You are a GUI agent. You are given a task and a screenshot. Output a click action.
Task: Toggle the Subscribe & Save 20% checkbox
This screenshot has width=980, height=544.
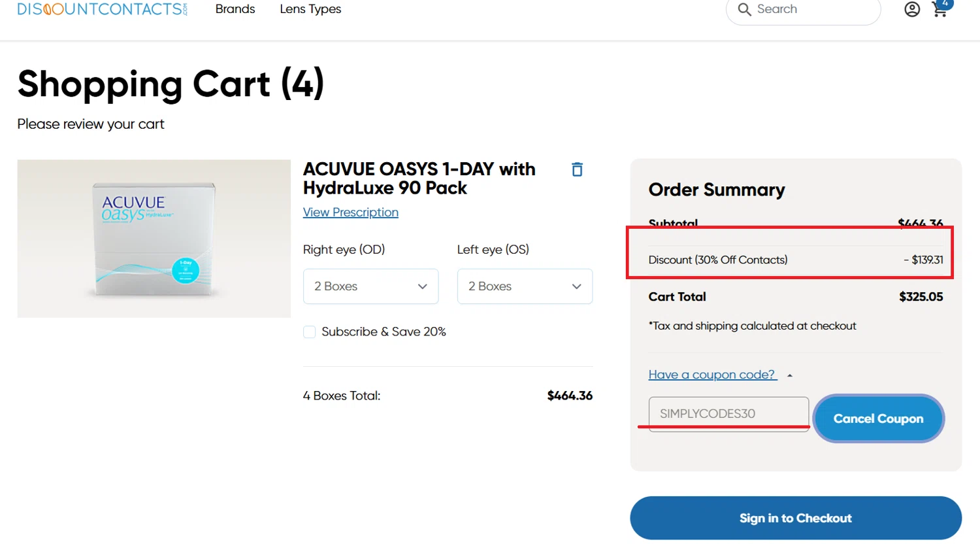point(310,332)
